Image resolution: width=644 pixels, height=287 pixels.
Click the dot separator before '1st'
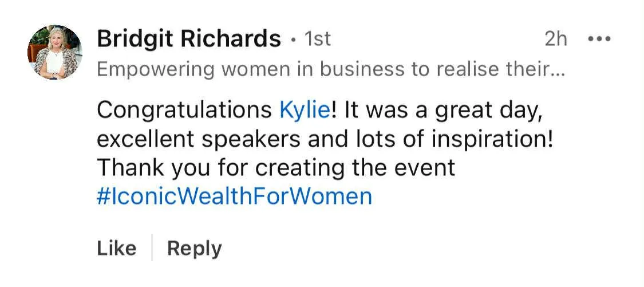tap(293, 40)
